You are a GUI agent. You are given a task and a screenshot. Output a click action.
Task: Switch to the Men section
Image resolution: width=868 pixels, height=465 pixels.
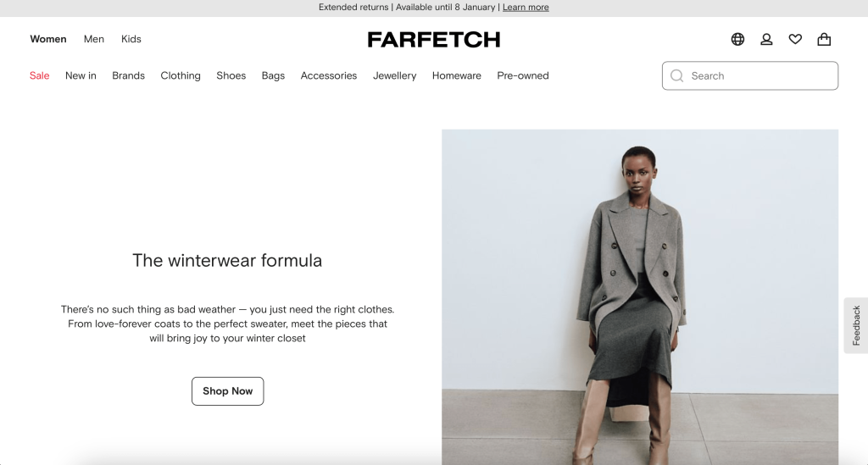(x=93, y=39)
